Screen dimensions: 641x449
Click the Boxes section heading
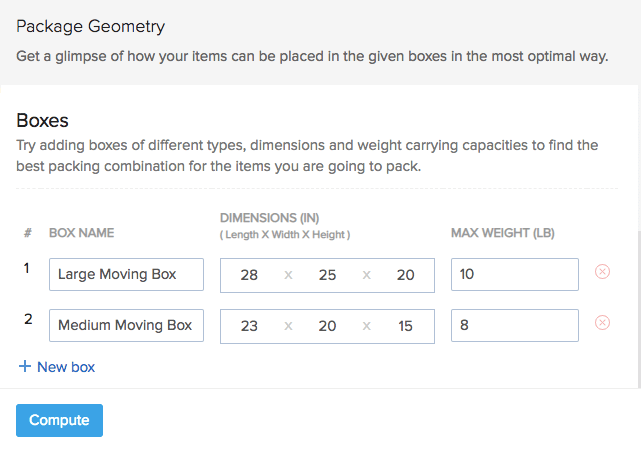(43, 121)
